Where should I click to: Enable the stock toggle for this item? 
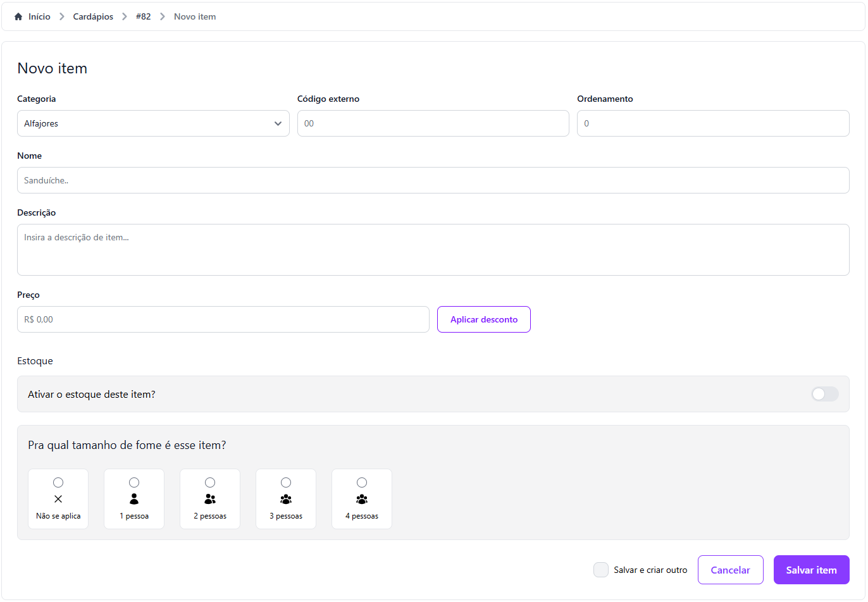click(x=824, y=394)
